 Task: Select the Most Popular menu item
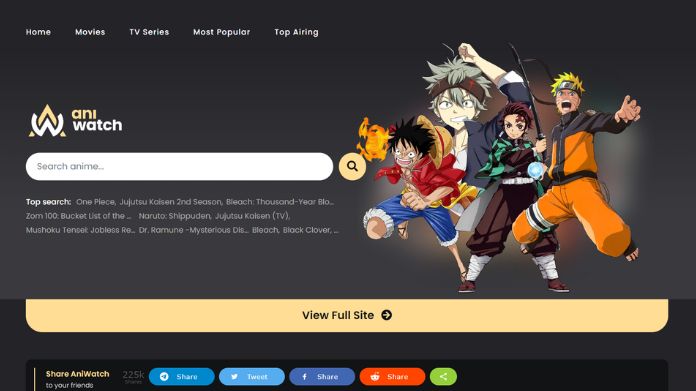(x=221, y=32)
